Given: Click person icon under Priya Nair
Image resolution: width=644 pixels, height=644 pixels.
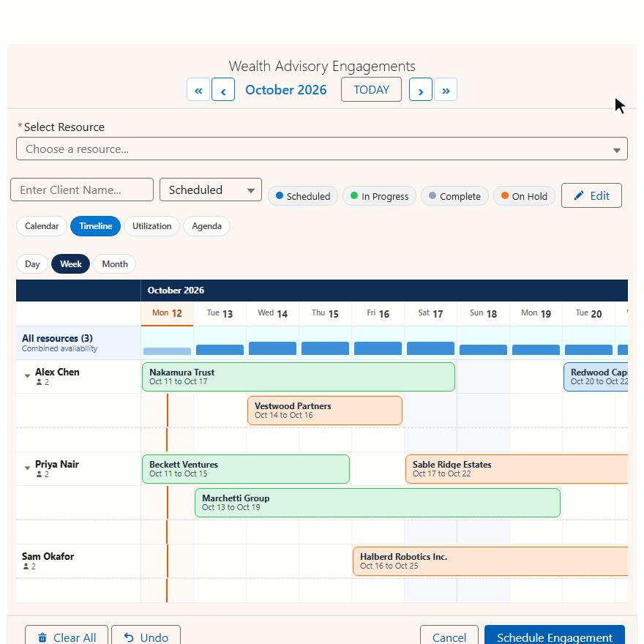Looking at the screenshot, I should click(39, 474).
